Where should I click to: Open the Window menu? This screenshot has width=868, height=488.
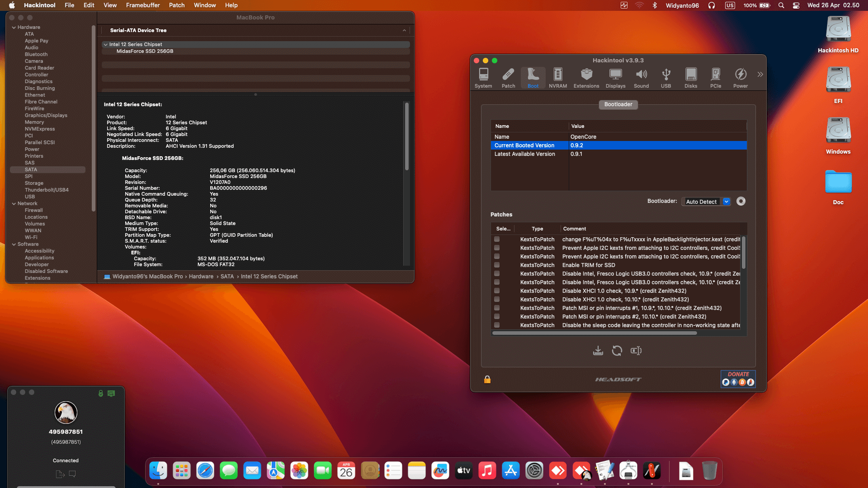pyautogui.click(x=205, y=5)
